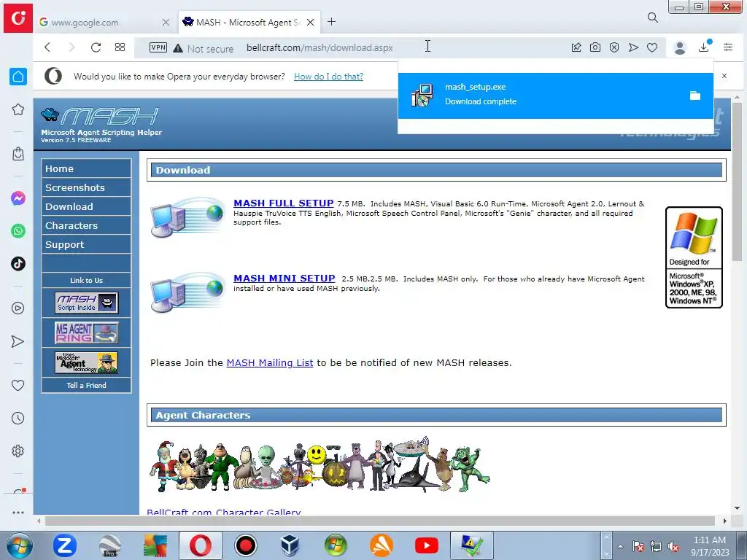Click the Uses Microsoft Agent Technology banner
Image resolution: width=747 pixels, height=560 pixels.
coord(86,363)
